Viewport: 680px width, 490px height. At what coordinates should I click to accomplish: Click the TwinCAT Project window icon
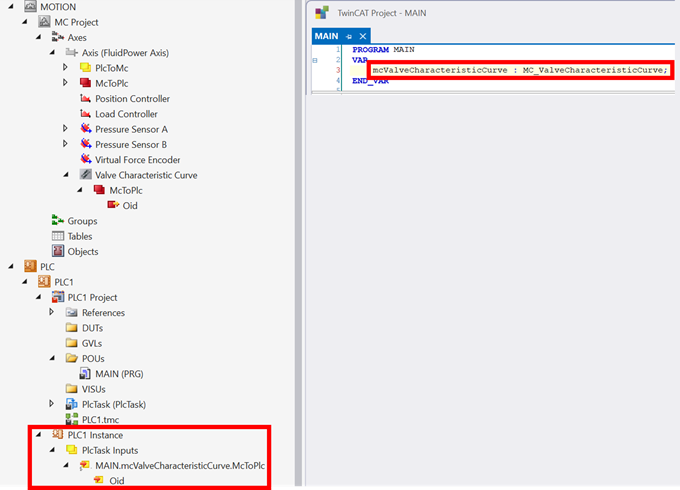(x=322, y=13)
